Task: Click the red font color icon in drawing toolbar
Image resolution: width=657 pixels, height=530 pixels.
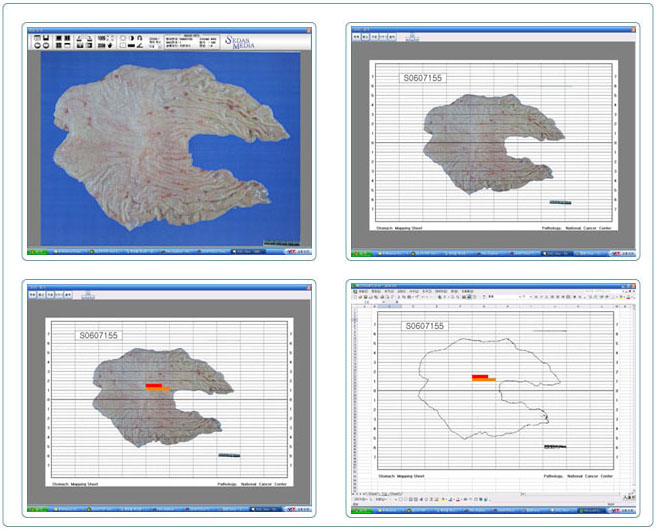Action: tap(458, 499)
